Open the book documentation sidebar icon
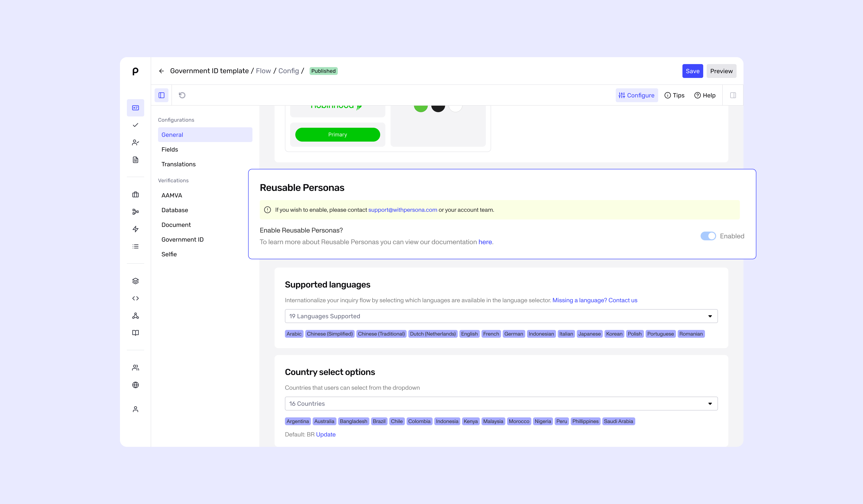 point(135,333)
